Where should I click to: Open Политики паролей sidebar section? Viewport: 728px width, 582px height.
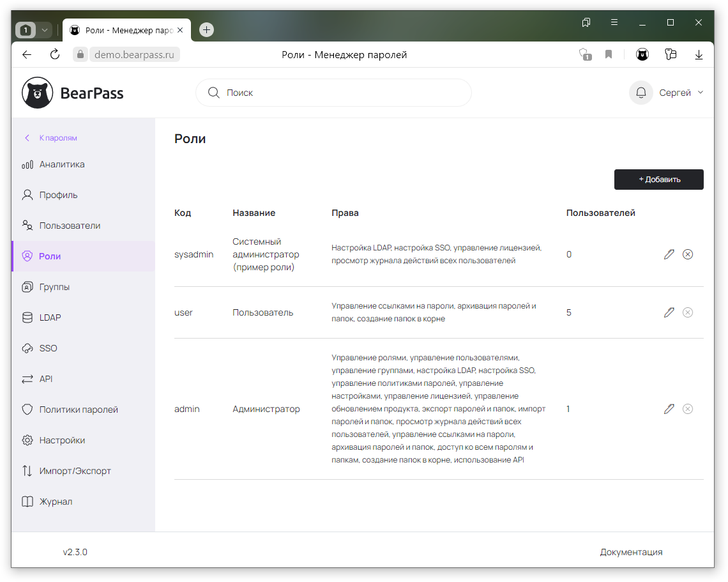point(79,410)
